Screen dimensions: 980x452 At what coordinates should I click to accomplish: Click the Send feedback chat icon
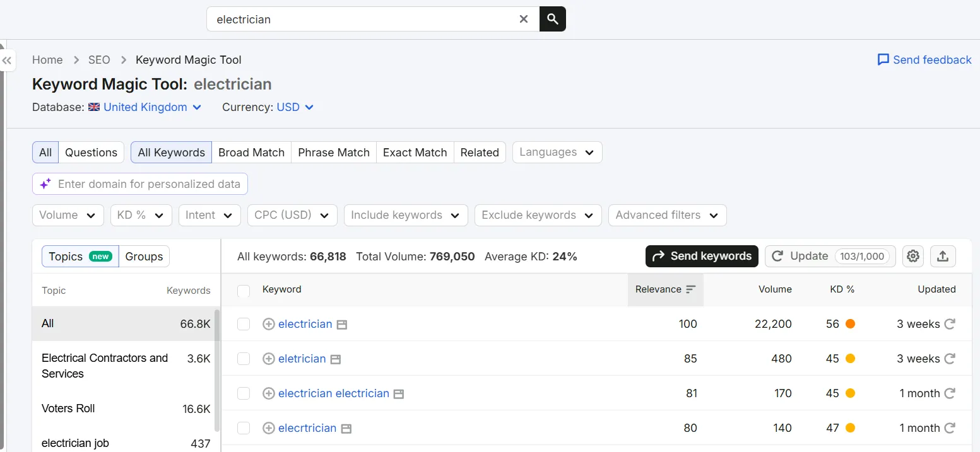pyautogui.click(x=883, y=60)
